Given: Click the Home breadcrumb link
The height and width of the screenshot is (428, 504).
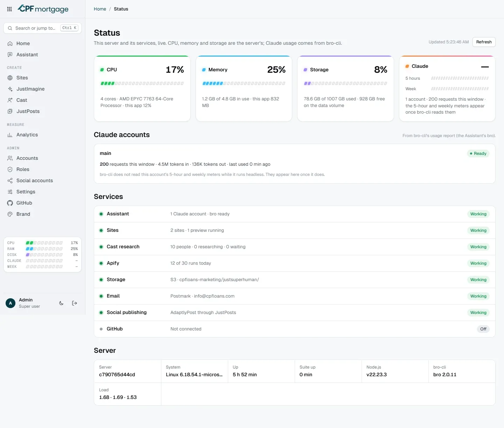Looking at the screenshot, I should 100,9.
